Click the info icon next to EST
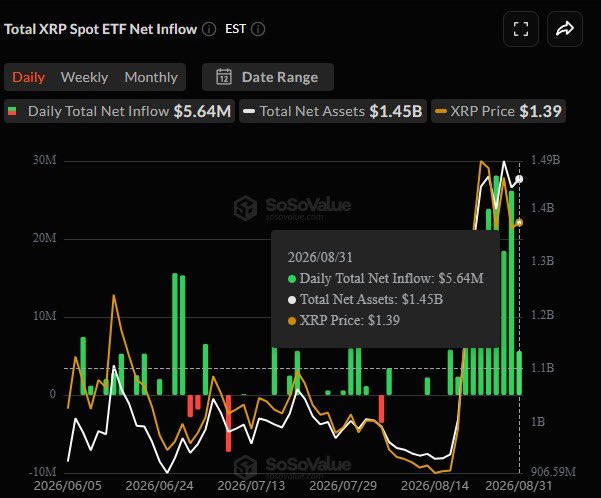The image size is (601, 498). 258,29
